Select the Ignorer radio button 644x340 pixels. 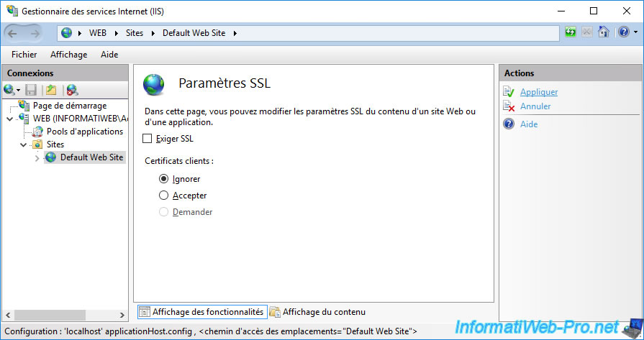pyautogui.click(x=164, y=179)
